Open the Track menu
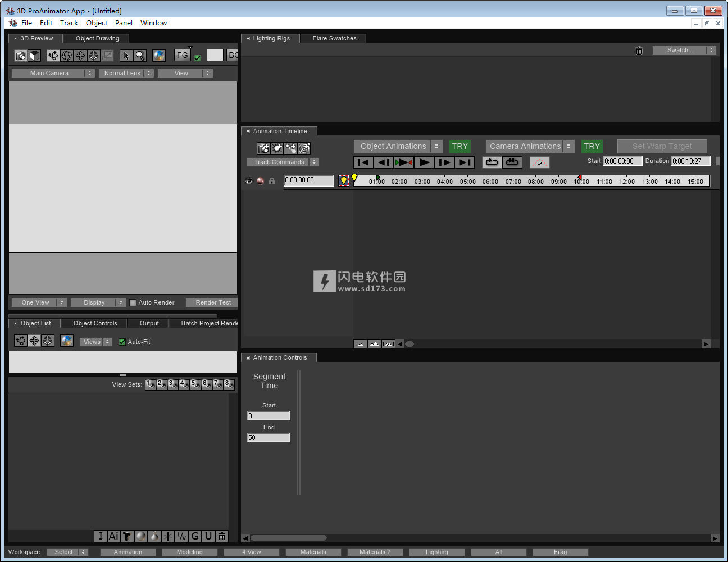This screenshot has height=562, width=728. click(x=69, y=23)
